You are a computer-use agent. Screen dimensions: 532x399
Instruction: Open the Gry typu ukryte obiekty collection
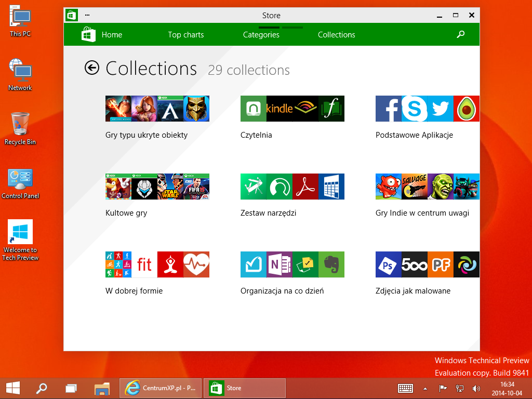(157, 118)
